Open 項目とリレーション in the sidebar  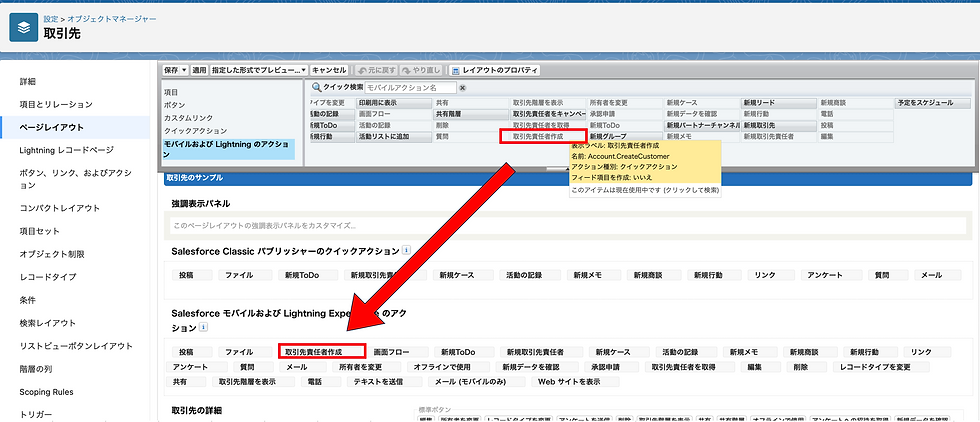tap(56, 104)
